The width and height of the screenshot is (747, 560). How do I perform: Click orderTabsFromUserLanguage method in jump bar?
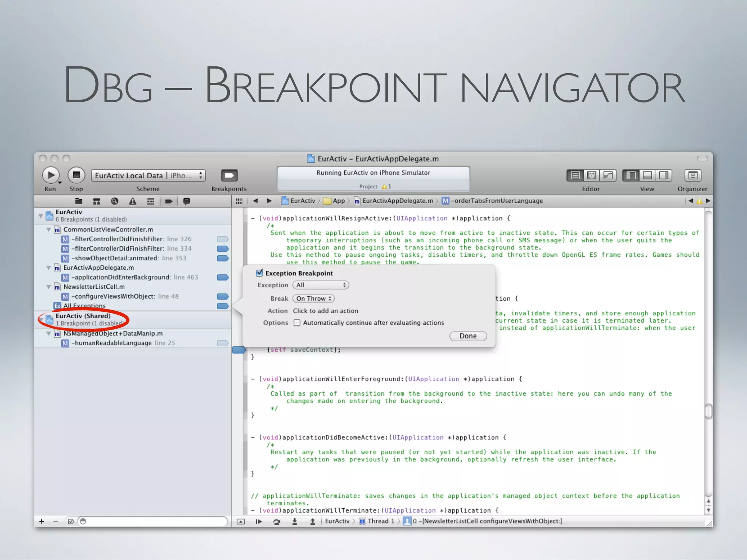492,201
